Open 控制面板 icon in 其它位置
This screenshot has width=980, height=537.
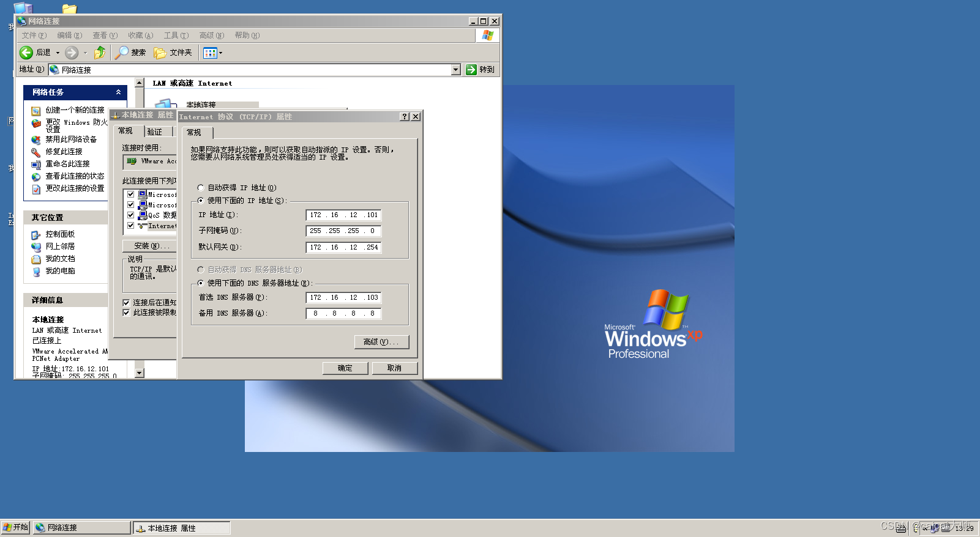pos(36,234)
